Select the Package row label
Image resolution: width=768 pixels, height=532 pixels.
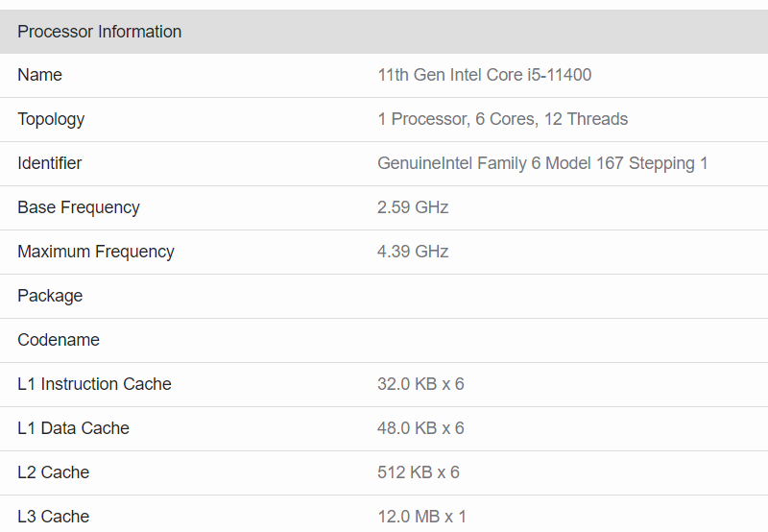coord(50,296)
